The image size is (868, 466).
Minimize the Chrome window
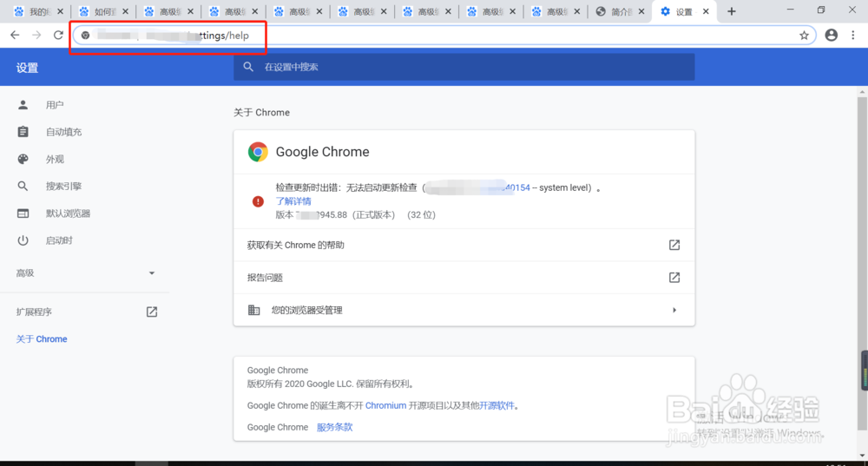point(790,10)
